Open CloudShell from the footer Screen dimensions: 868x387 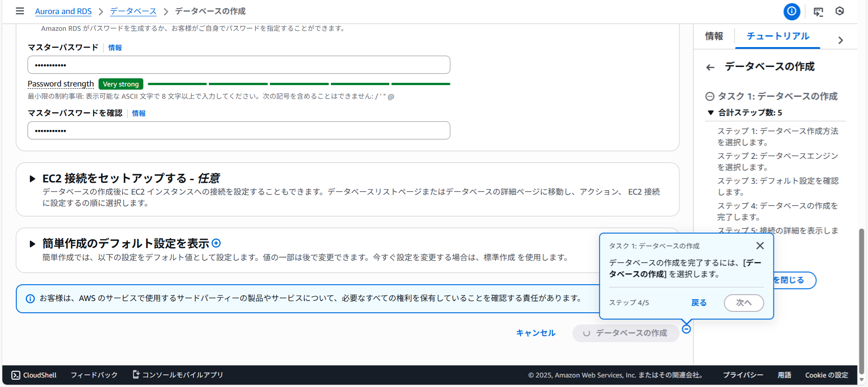coord(34,375)
